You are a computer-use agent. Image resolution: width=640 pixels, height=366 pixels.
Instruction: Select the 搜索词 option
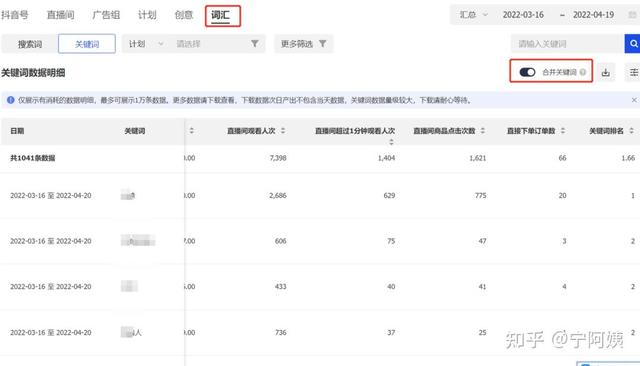(30, 44)
